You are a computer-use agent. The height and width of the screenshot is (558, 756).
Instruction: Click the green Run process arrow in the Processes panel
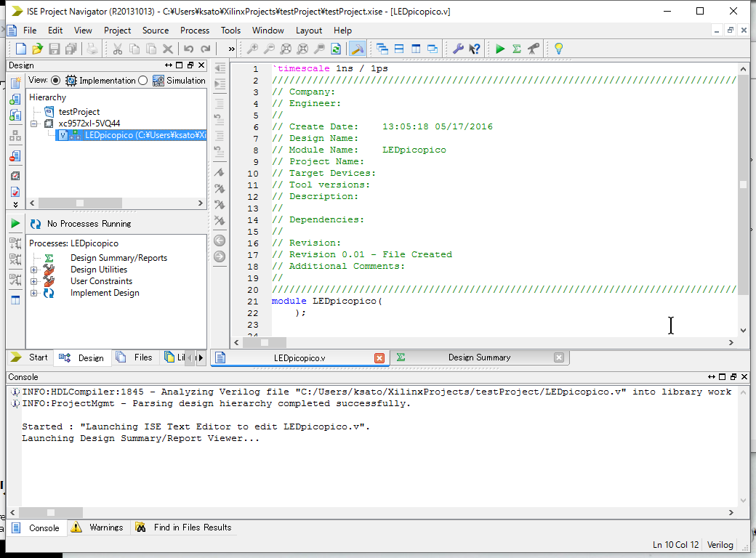(15, 223)
